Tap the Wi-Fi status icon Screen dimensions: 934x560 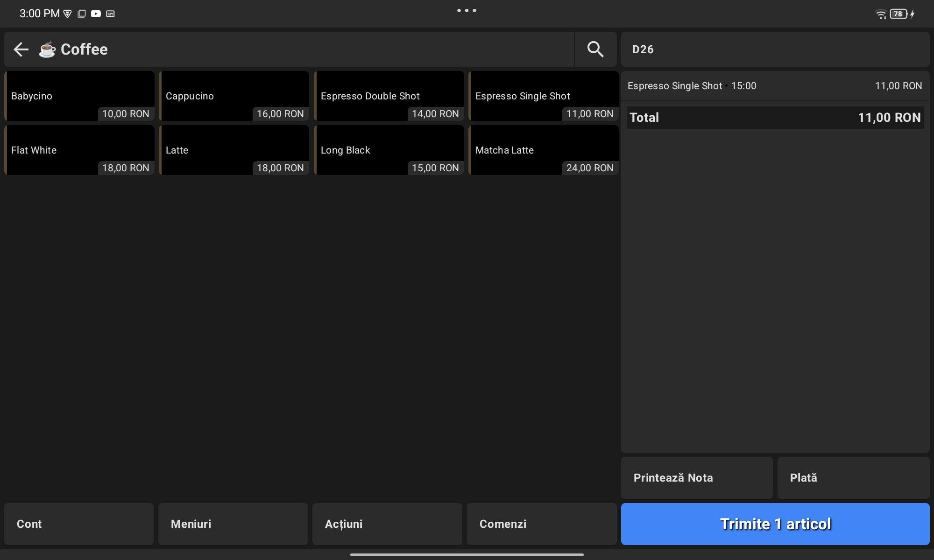pyautogui.click(x=880, y=14)
